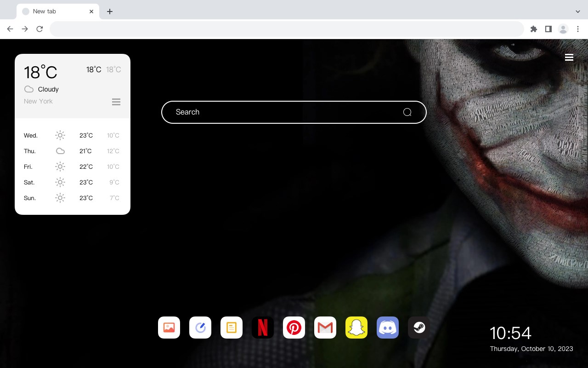Viewport: 588px width, 368px height.
Task: Click the Sun. forecast row label
Action: [x=30, y=198]
